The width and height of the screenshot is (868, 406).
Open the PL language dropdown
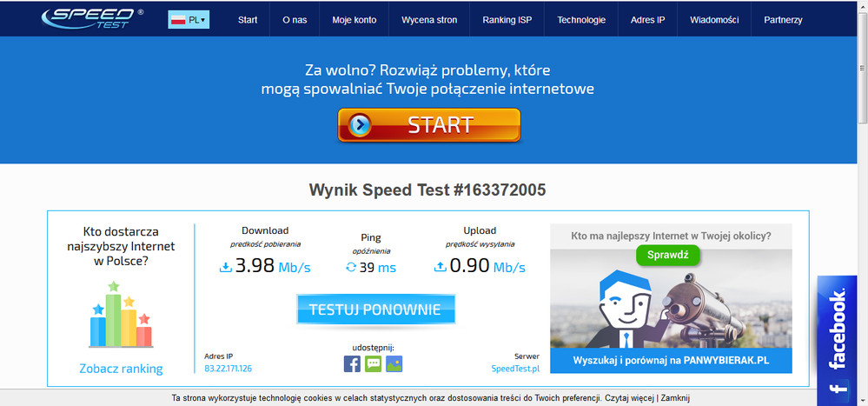click(189, 19)
